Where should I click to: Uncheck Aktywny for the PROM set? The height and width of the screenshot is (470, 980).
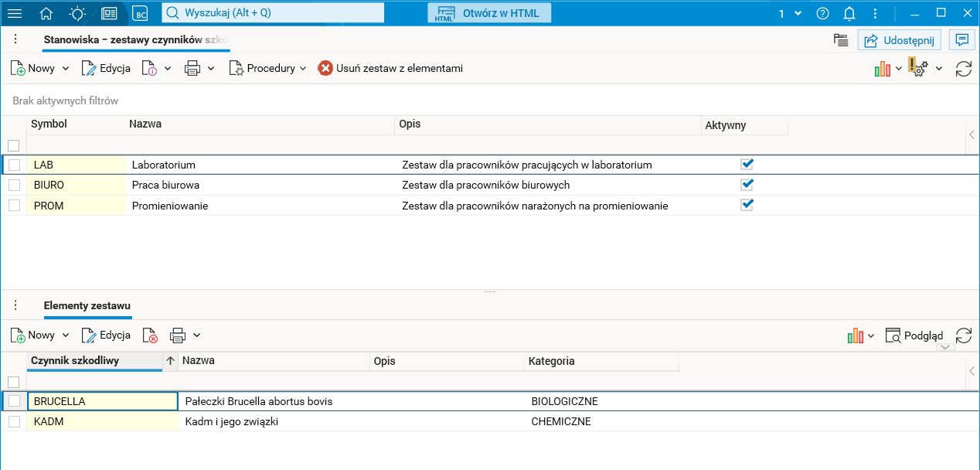point(747,205)
